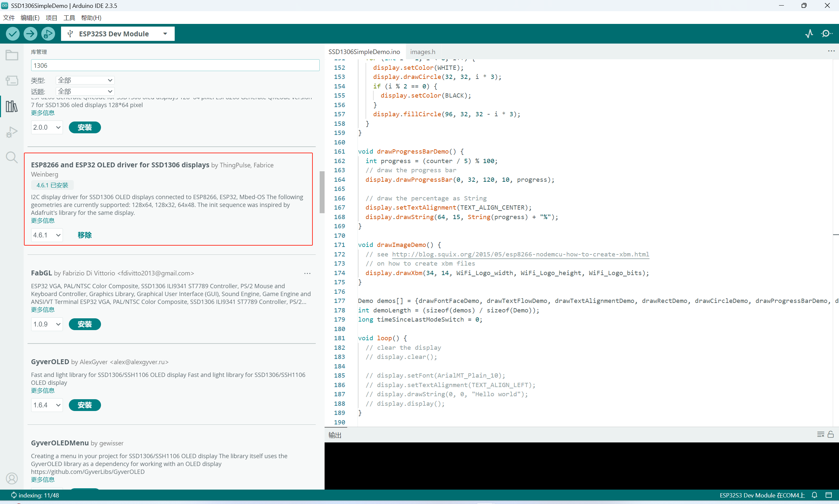Open the 类型 filter dropdown

[x=85, y=80]
